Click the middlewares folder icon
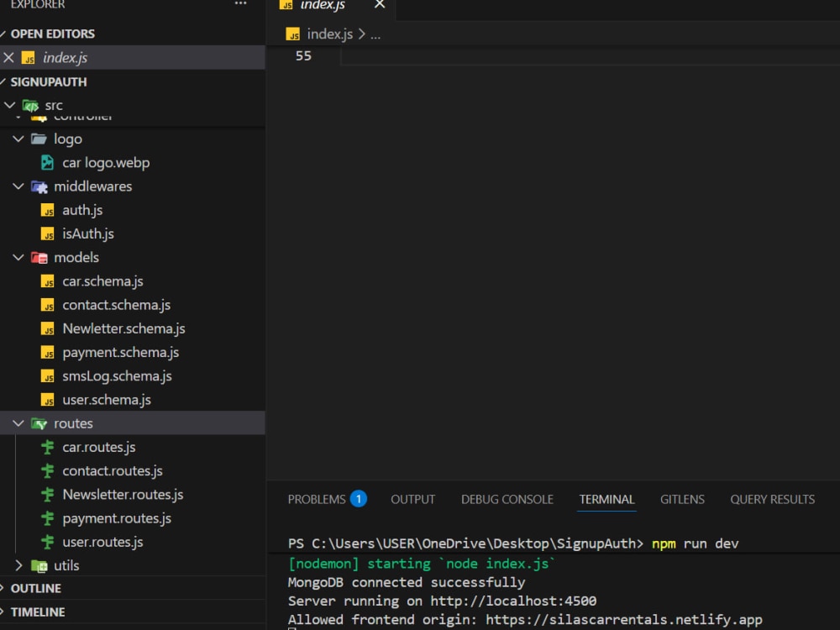 click(x=39, y=187)
